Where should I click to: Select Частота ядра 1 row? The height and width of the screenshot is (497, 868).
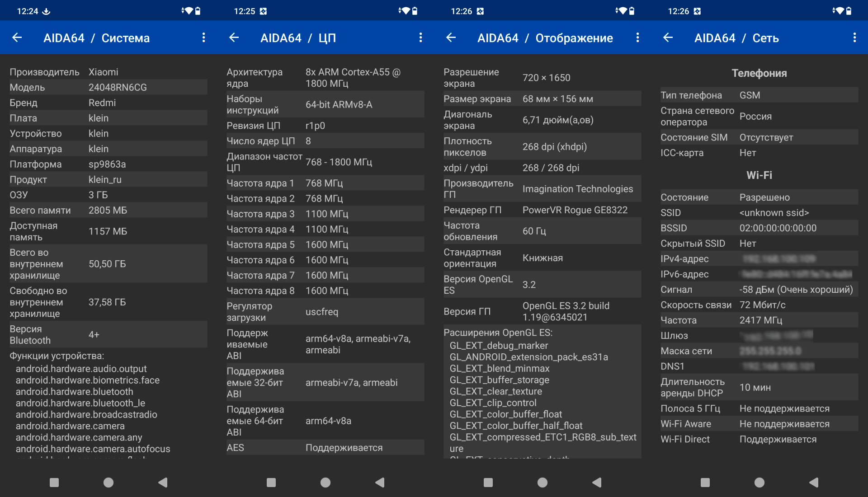point(325,183)
